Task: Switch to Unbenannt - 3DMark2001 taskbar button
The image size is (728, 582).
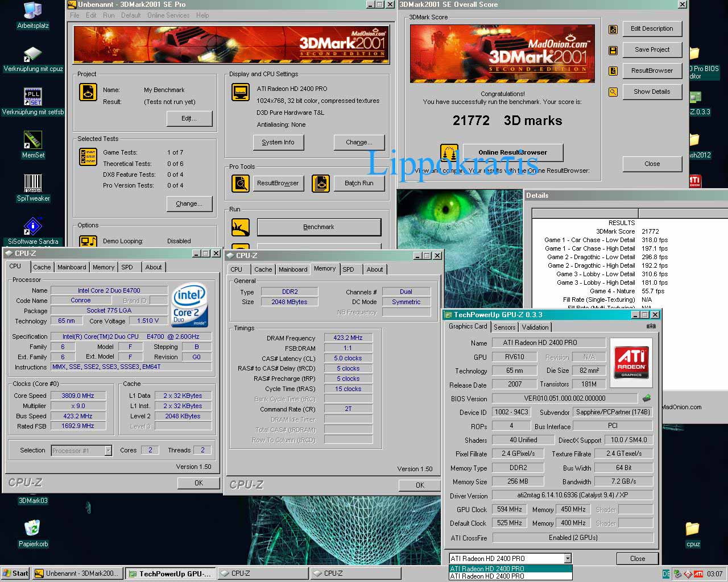Action: 77,573
